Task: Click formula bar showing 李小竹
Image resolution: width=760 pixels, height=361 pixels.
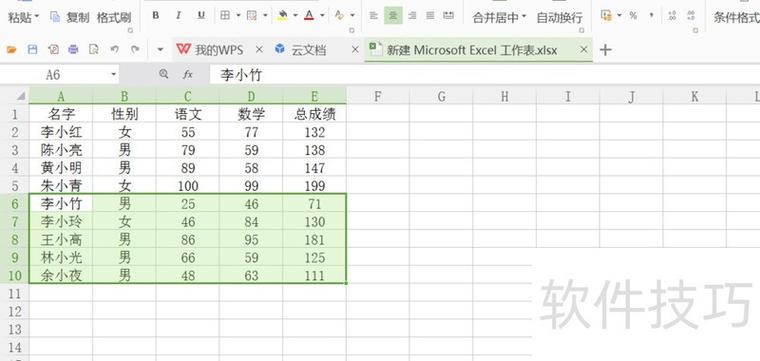Action: (485, 75)
